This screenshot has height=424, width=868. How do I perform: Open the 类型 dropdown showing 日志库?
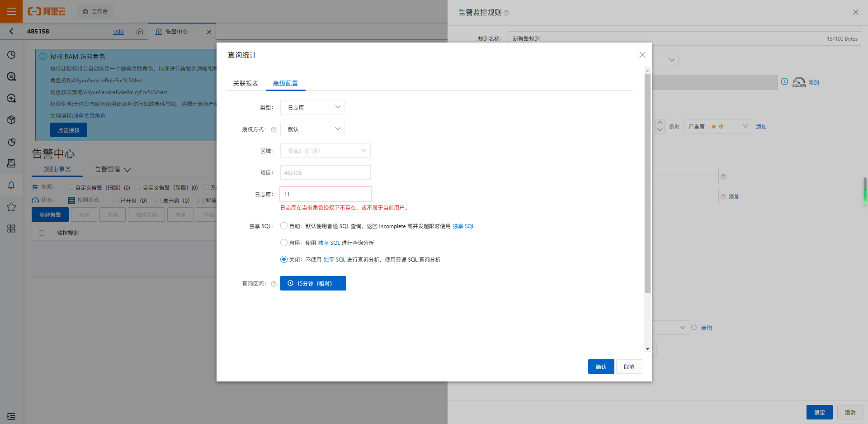[x=312, y=107]
